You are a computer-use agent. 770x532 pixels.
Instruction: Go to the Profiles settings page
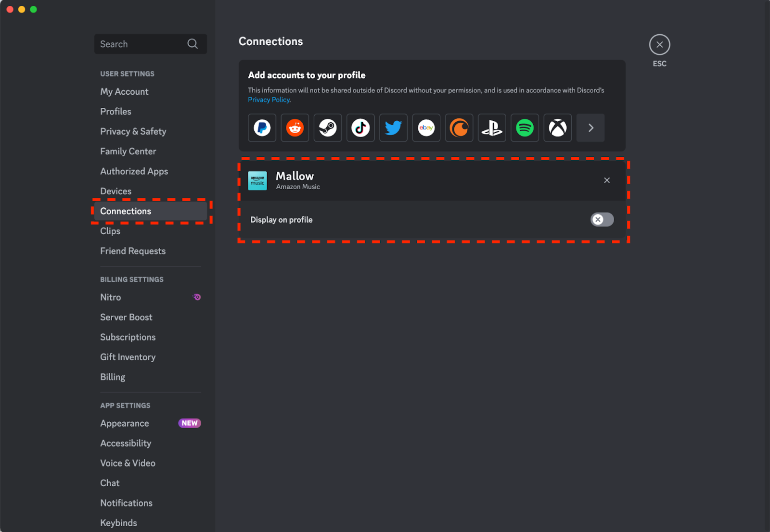[151, 111]
